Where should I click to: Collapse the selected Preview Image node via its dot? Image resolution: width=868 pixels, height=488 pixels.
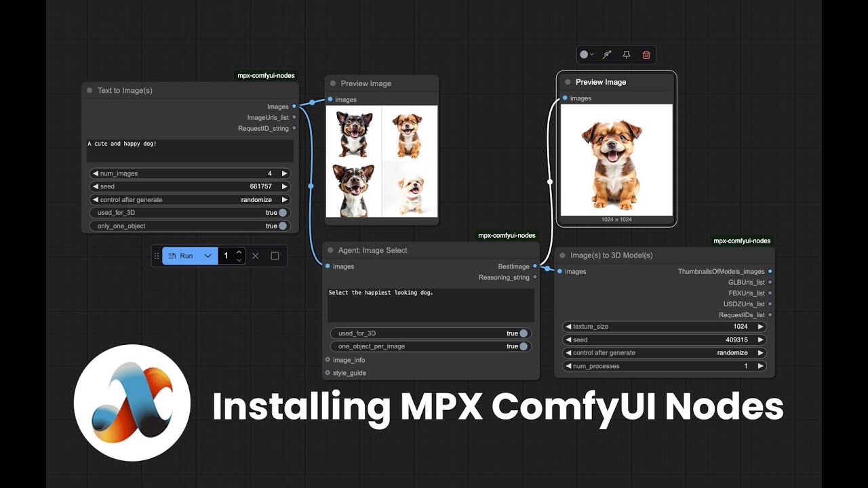click(x=568, y=82)
